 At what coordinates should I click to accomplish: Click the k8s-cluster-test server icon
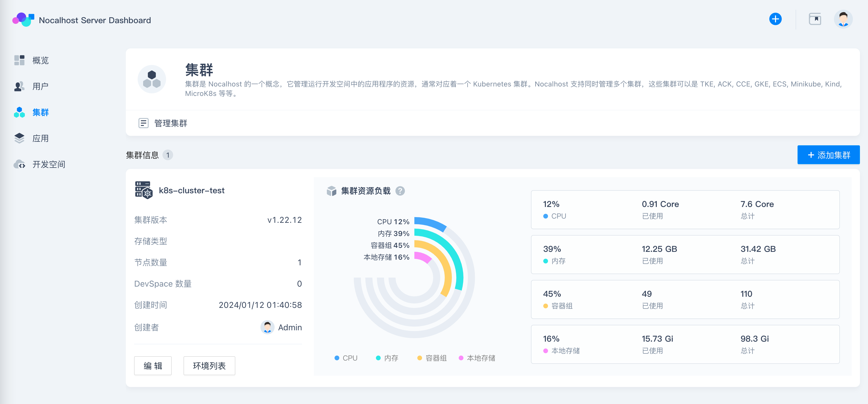click(x=144, y=190)
